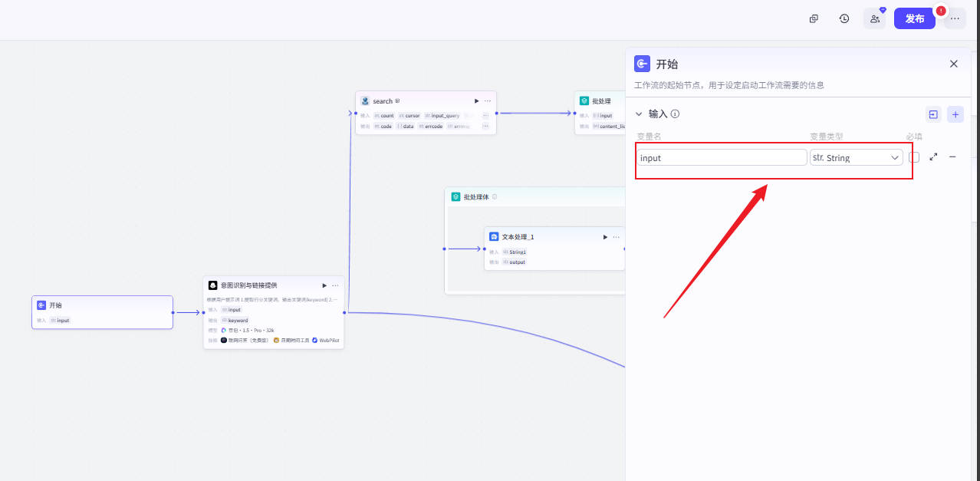Click the WebPilot skill in 意图识别 node
The height and width of the screenshot is (481, 980).
325,340
